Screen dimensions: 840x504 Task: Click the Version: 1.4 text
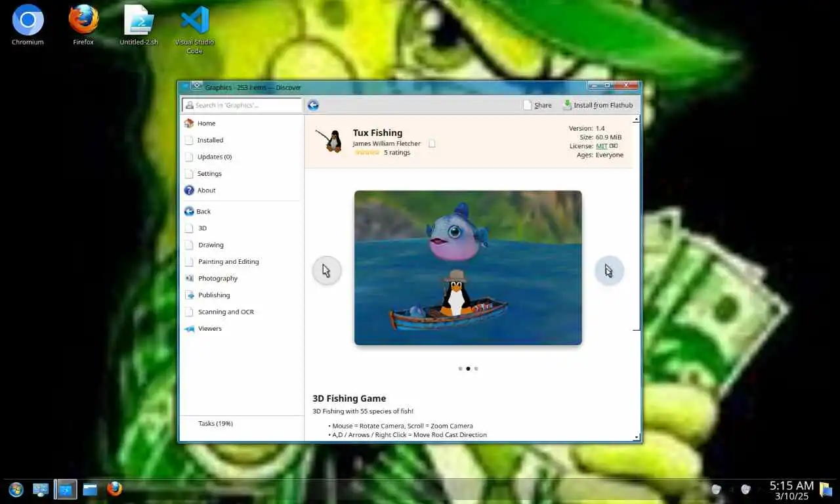click(x=587, y=129)
